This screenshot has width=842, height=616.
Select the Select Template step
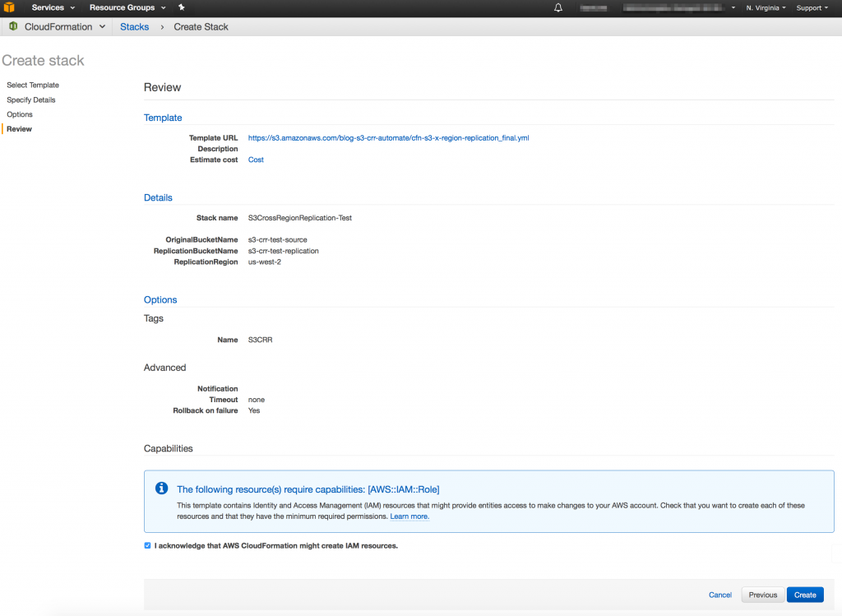tap(33, 85)
